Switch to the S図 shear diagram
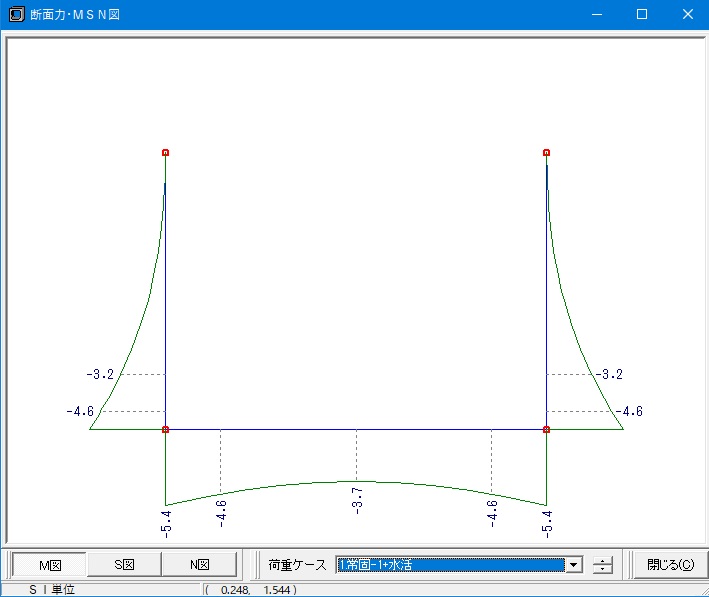709x597 pixels. pos(124,564)
